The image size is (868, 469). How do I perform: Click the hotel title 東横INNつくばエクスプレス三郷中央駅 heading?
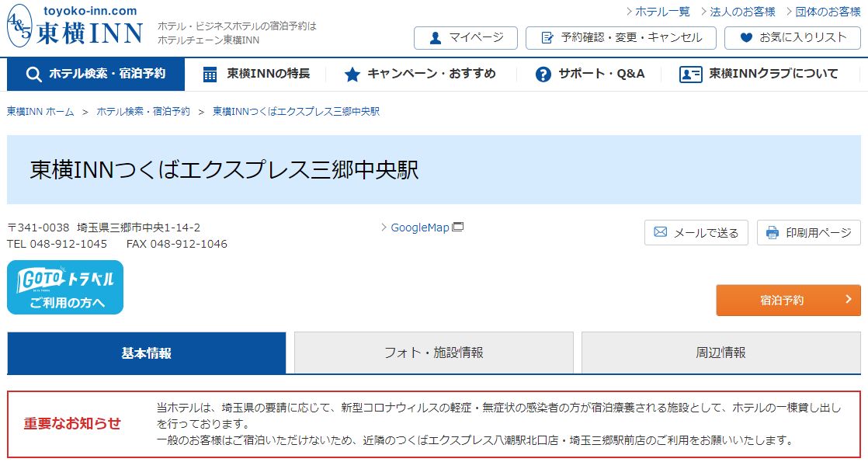point(224,170)
